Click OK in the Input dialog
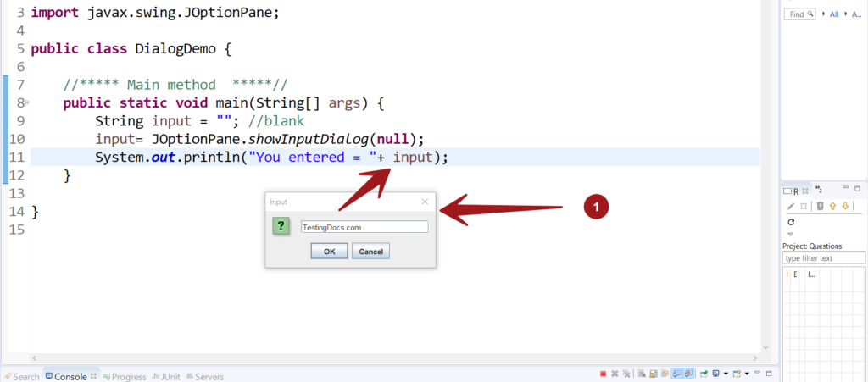 [x=329, y=252]
